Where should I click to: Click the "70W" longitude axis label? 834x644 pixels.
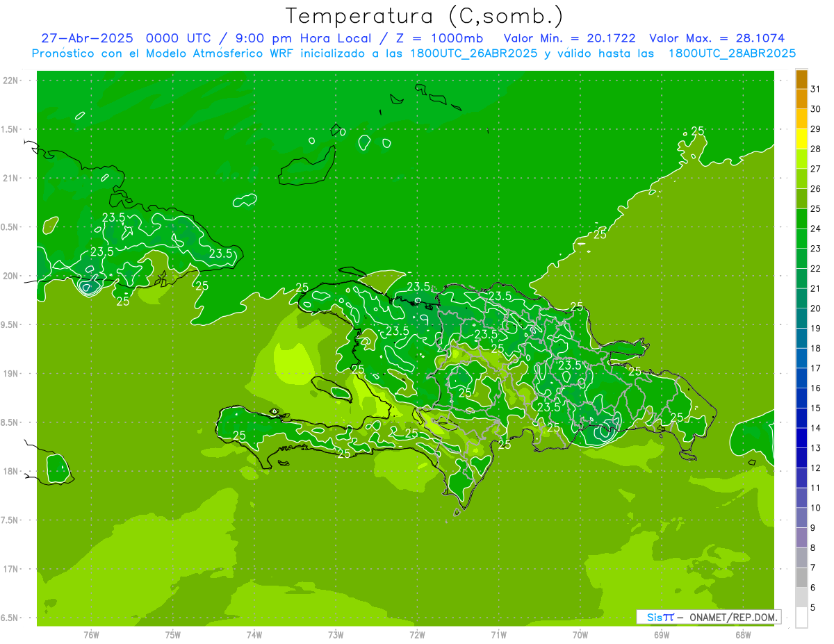[580, 634]
